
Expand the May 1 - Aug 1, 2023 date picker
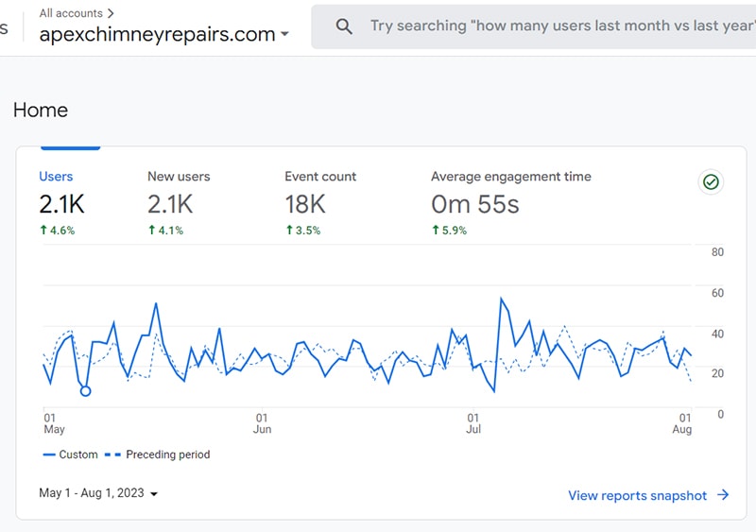(98, 493)
